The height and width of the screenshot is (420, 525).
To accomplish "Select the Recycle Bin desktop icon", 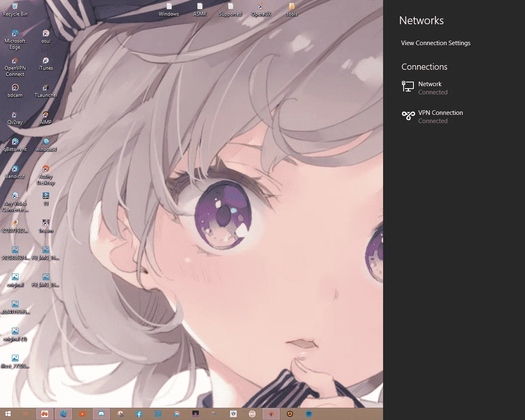I will click(x=15, y=10).
